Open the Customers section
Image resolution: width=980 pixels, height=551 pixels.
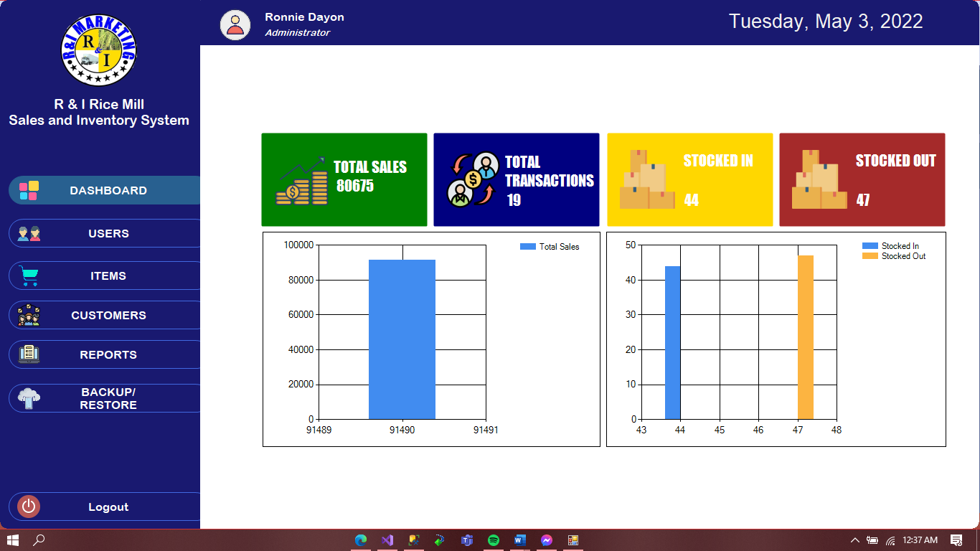coord(104,315)
